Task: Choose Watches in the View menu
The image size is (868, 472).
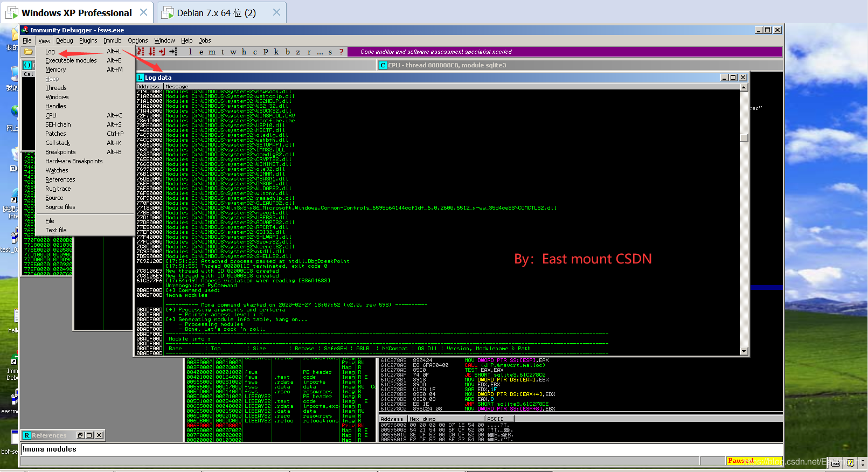Action: [x=85, y=170]
